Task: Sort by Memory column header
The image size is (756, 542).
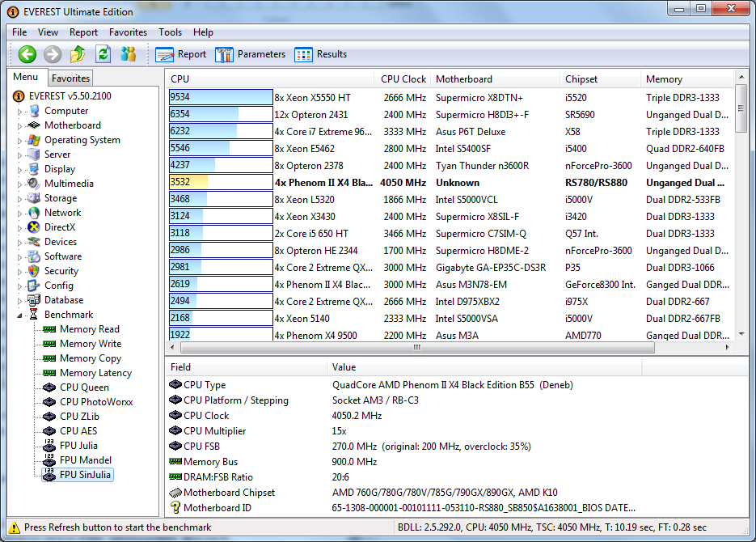Action: [x=687, y=79]
